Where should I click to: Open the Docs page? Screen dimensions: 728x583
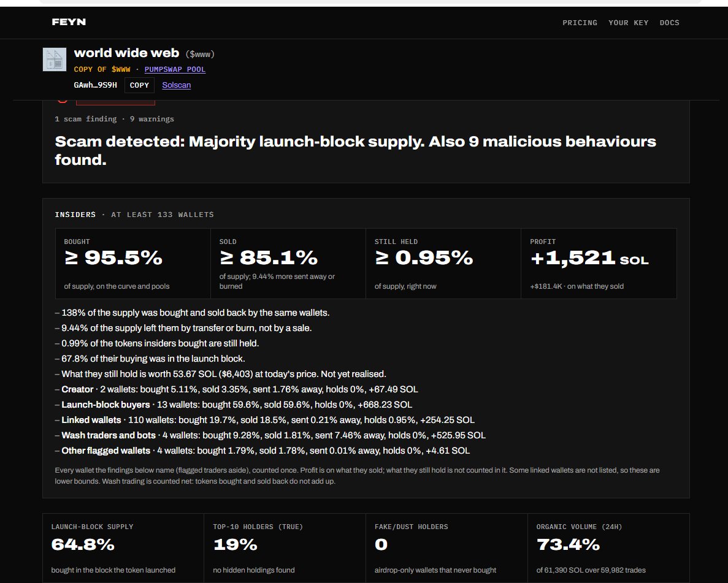[x=669, y=23]
